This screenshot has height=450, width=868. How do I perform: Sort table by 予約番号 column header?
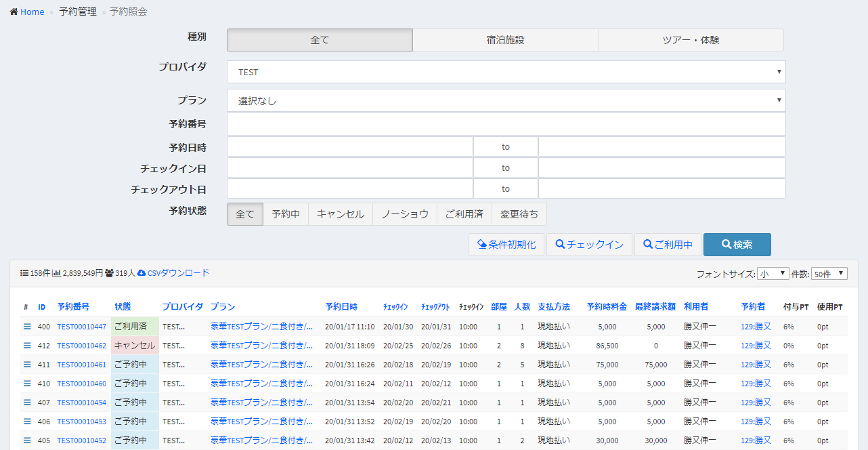[73, 307]
